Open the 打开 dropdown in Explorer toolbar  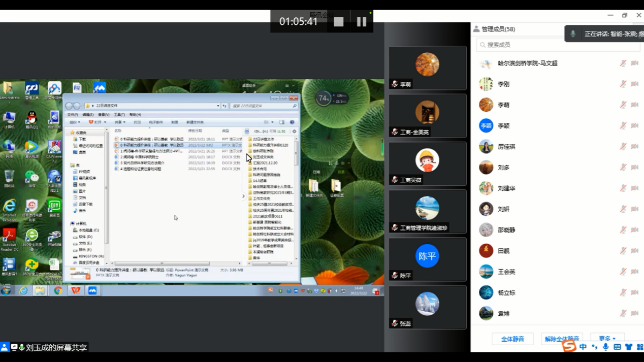98,122
